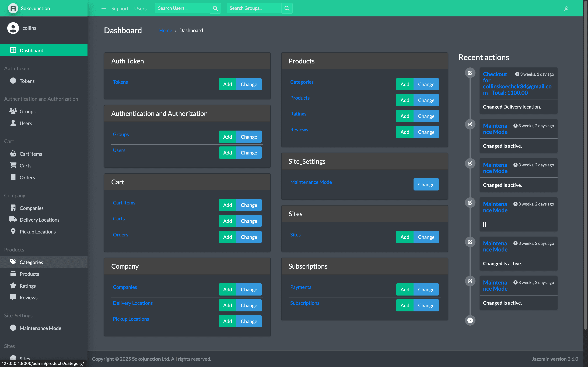Click the Categories tag icon
Viewport: 588px width, 367px height.
pos(13,262)
